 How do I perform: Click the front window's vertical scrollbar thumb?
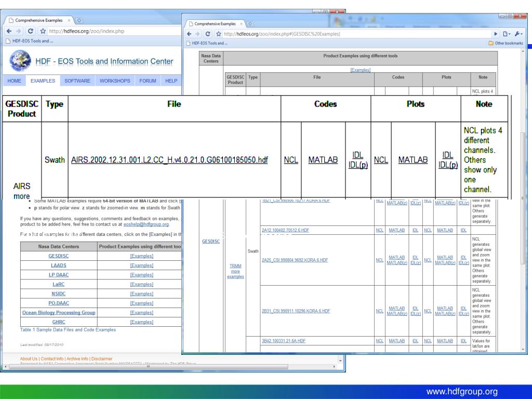pyautogui.click(x=523, y=198)
